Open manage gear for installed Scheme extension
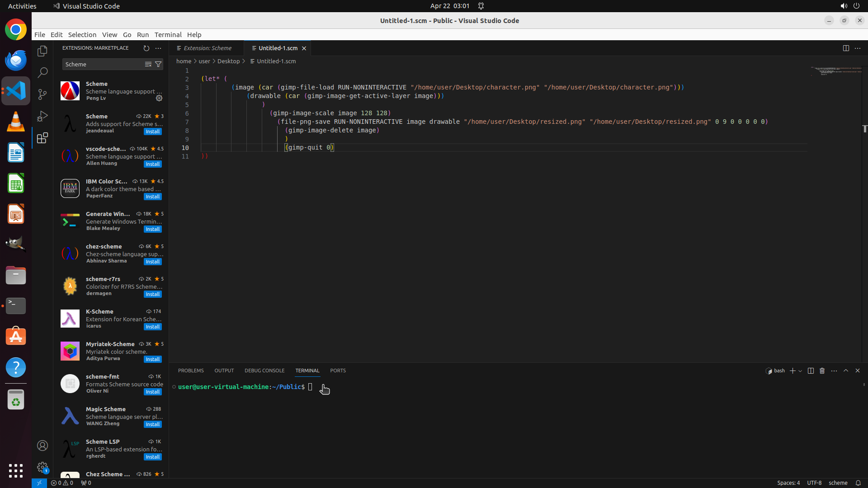868x488 pixels. 159,98
